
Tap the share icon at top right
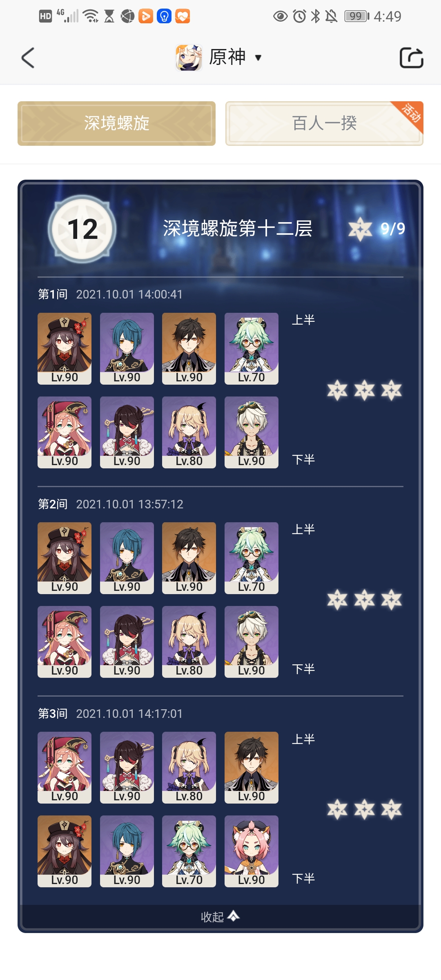(x=411, y=58)
